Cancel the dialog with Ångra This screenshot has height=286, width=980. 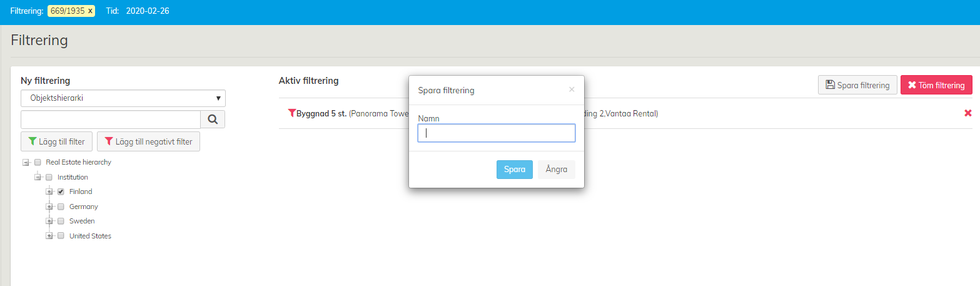556,170
